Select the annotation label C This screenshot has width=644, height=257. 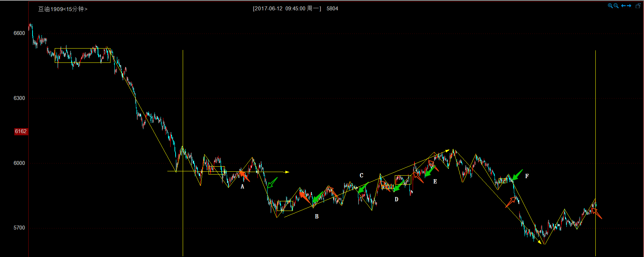(x=362, y=176)
